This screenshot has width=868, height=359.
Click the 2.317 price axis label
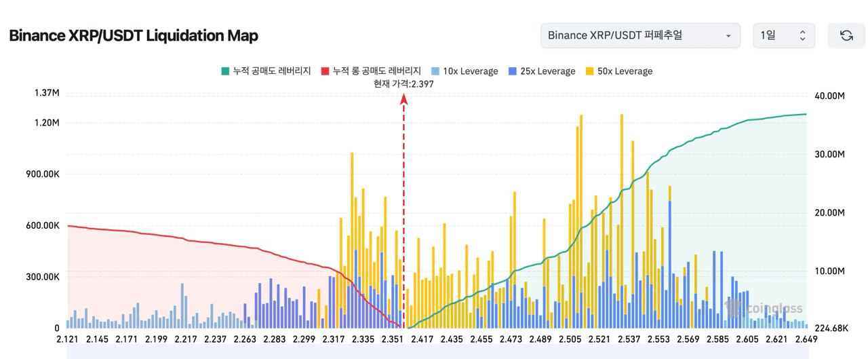coord(333,339)
